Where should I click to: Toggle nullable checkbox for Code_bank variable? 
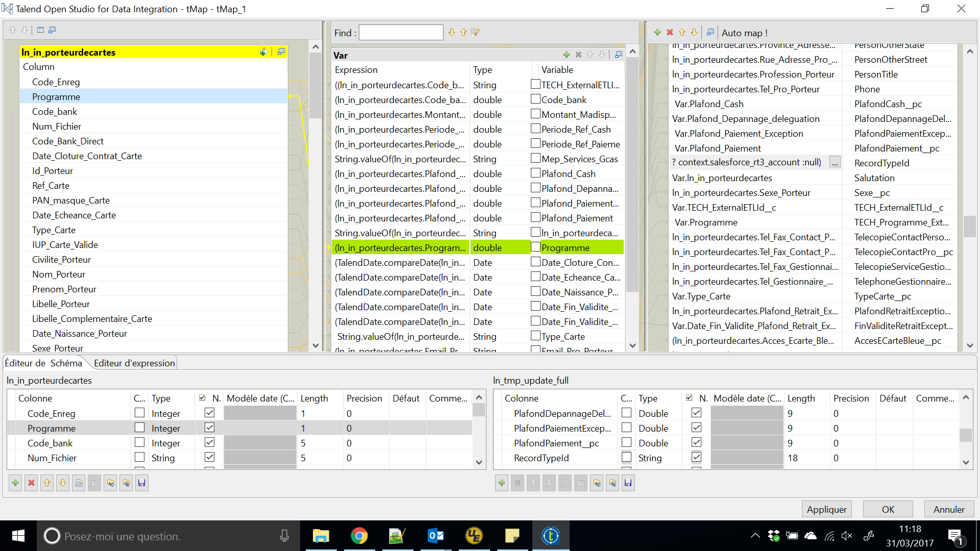[535, 99]
